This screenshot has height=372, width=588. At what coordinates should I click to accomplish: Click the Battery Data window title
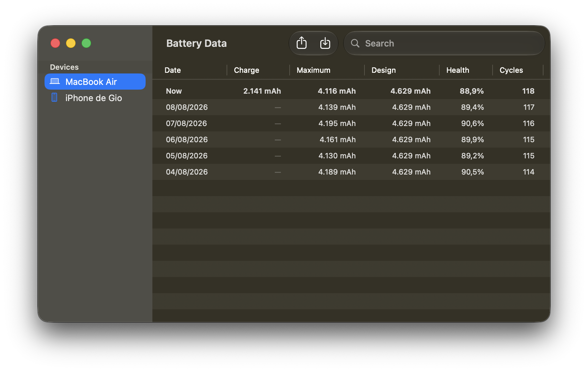196,43
